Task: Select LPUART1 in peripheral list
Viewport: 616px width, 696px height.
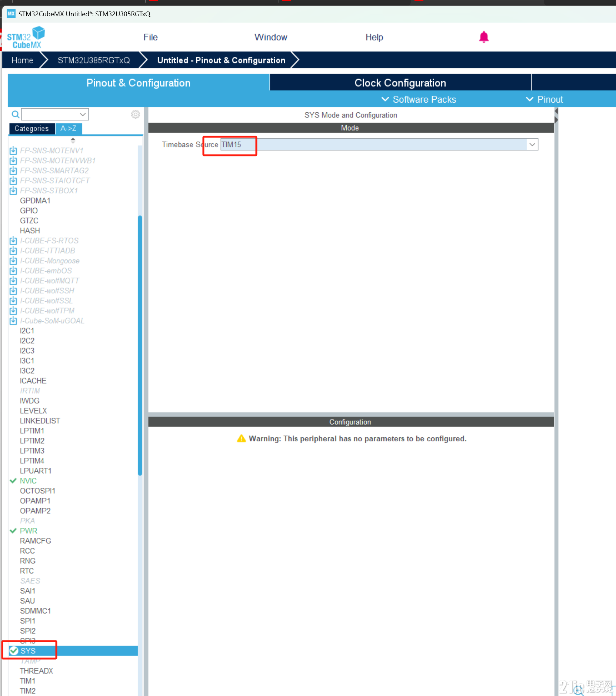Action: point(36,471)
